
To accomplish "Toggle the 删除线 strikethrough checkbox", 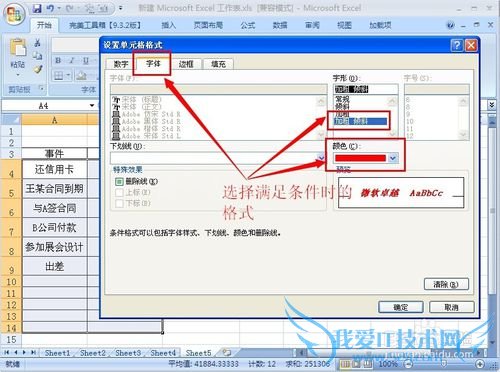I will pos(119,182).
